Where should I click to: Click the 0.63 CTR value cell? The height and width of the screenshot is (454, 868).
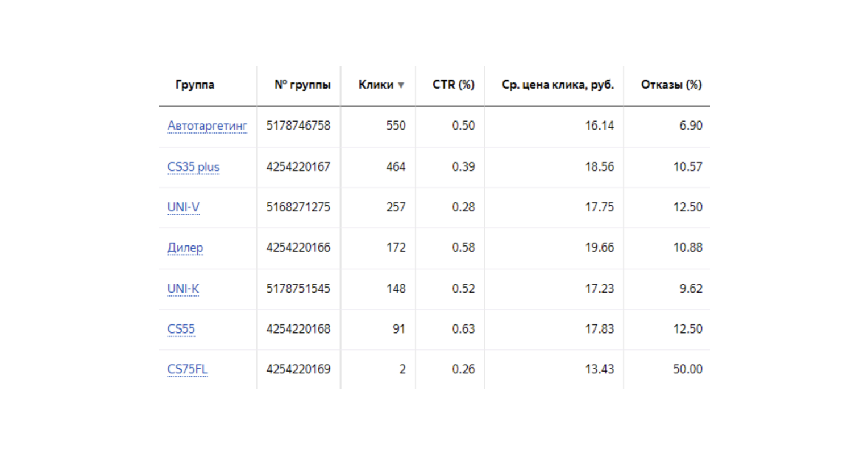(x=463, y=329)
